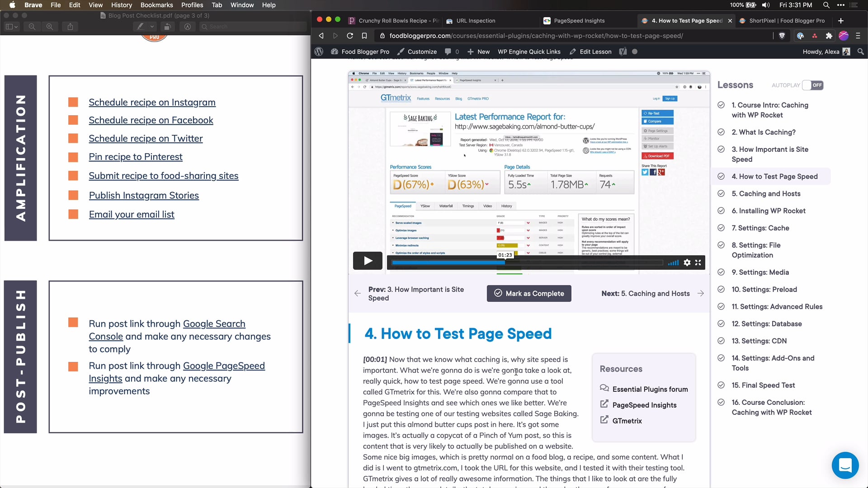
Task: Open video settings gear
Action: click(687, 263)
